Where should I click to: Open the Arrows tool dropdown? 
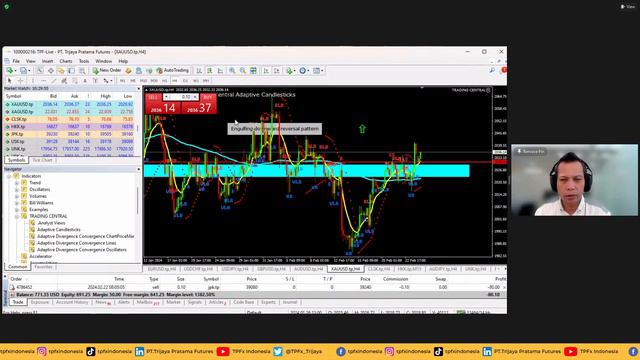pyautogui.click(x=111, y=81)
